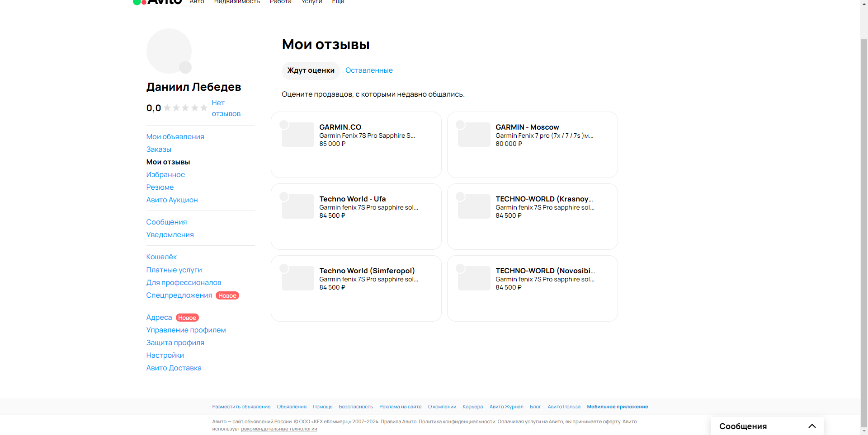Viewport: 868px width, 435px height.
Task: Open the Avito logo home link
Action: pos(157,2)
